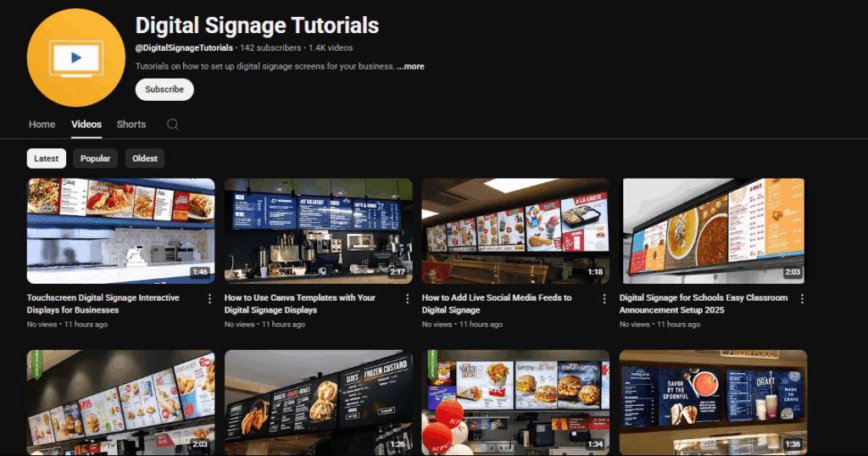This screenshot has width=868, height=456.
Task: Click the 1:18 duration badge
Action: (595, 272)
